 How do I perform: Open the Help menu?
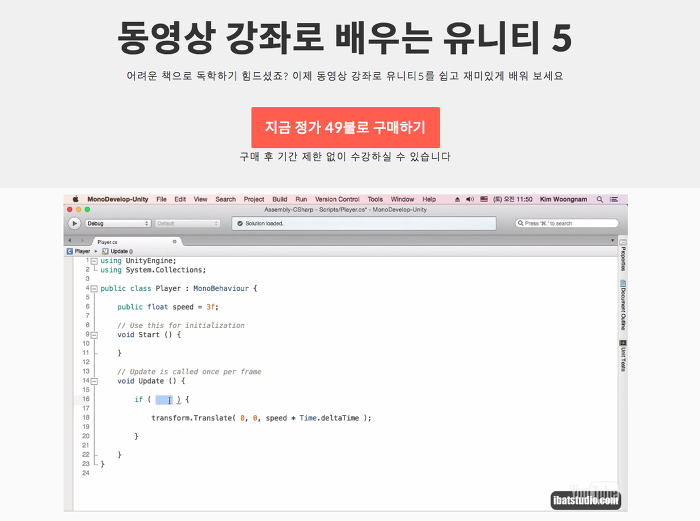(x=429, y=200)
